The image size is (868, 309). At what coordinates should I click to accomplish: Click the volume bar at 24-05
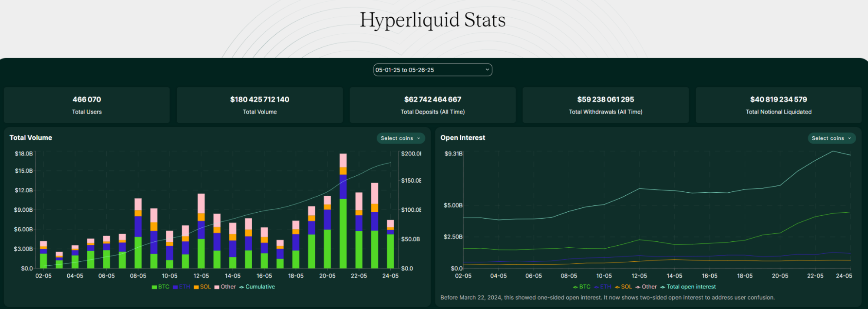(x=390, y=244)
